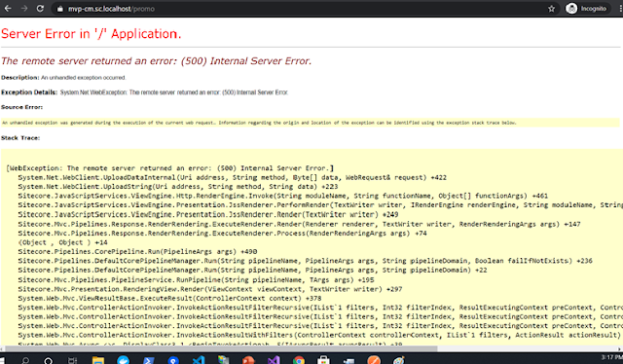Open Microsoft Store from the taskbar
This screenshot has width=623, height=364.
coord(323,360)
